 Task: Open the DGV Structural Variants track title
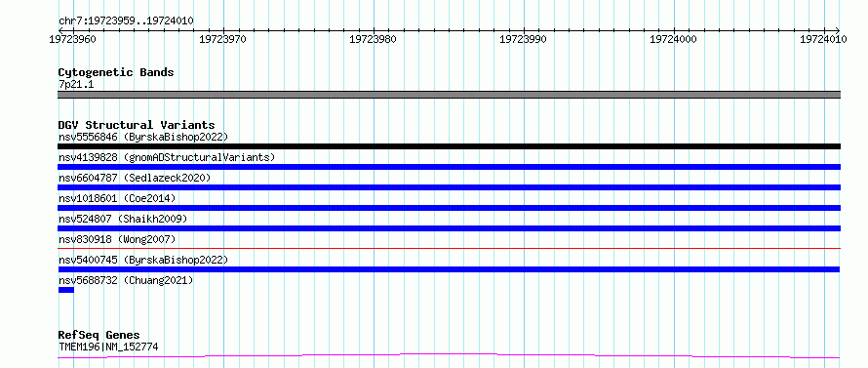click(137, 125)
